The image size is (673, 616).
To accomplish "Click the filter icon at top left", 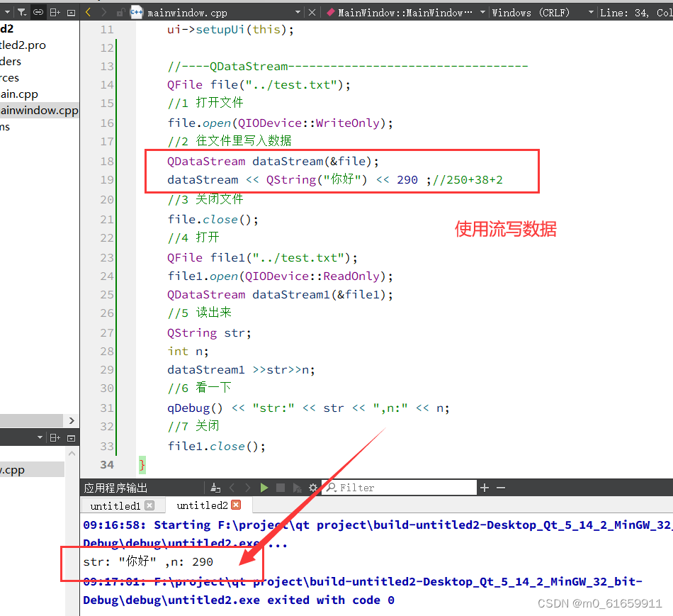I will (x=21, y=12).
